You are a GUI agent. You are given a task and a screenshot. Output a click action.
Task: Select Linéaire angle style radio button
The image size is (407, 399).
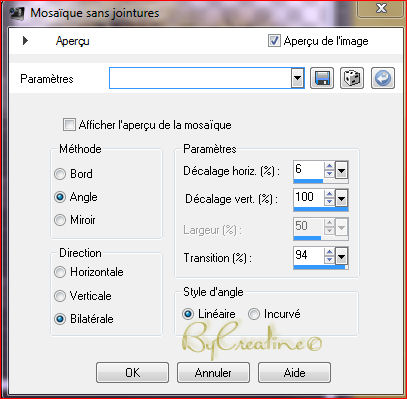point(188,314)
